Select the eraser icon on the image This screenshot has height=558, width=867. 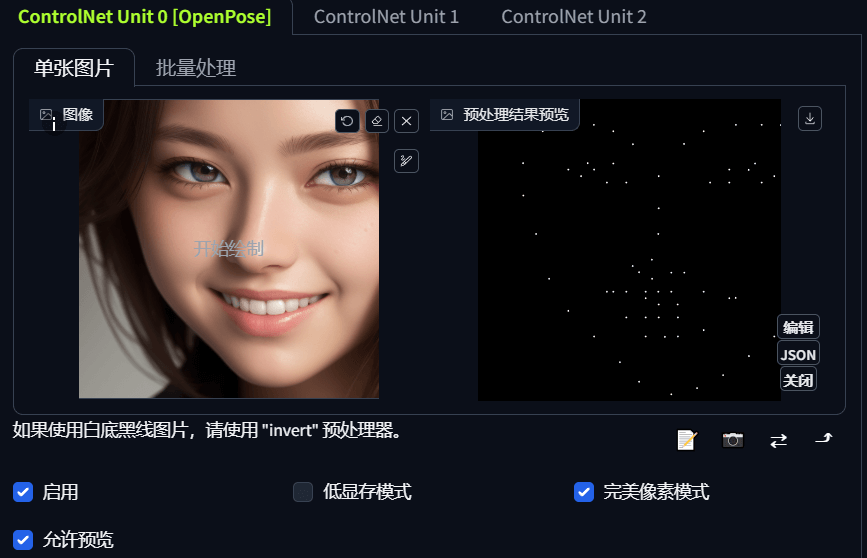377,121
